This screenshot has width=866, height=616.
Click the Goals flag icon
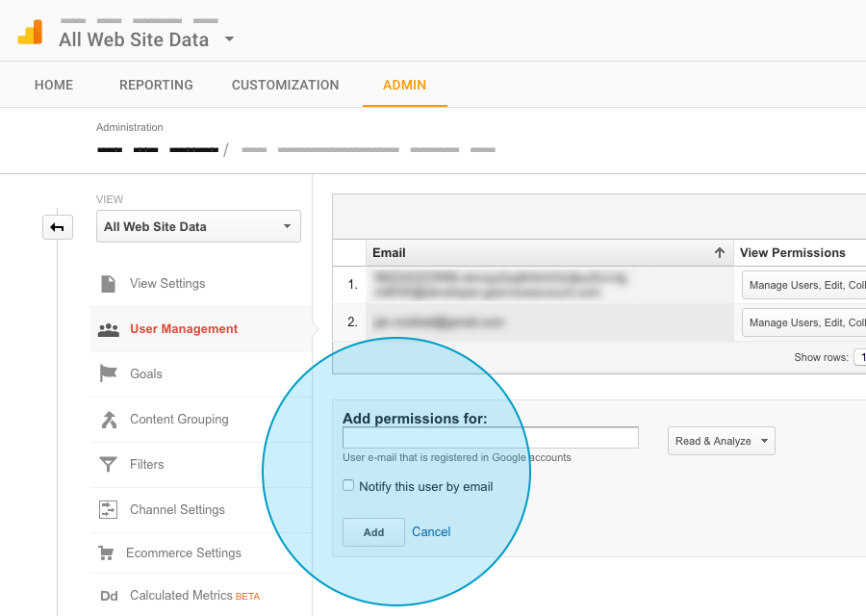(x=108, y=373)
